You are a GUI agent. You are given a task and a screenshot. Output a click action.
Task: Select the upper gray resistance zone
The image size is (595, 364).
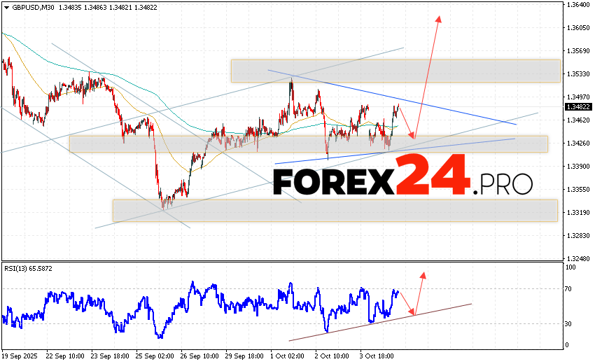(395, 71)
